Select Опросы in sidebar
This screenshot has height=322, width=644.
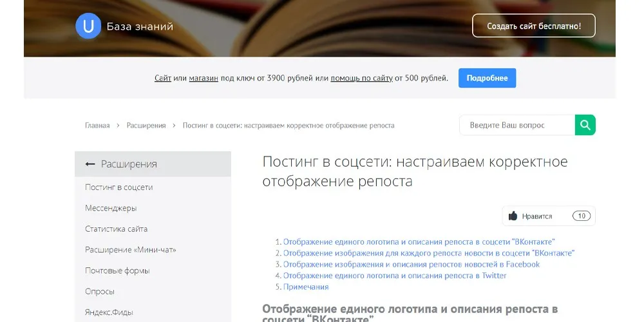coord(100,292)
